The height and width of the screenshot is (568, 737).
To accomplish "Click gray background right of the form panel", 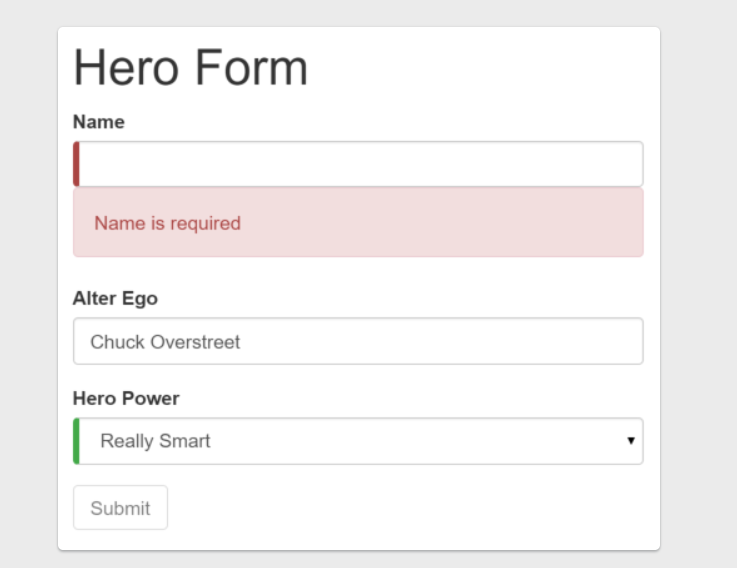I will click(698, 300).
